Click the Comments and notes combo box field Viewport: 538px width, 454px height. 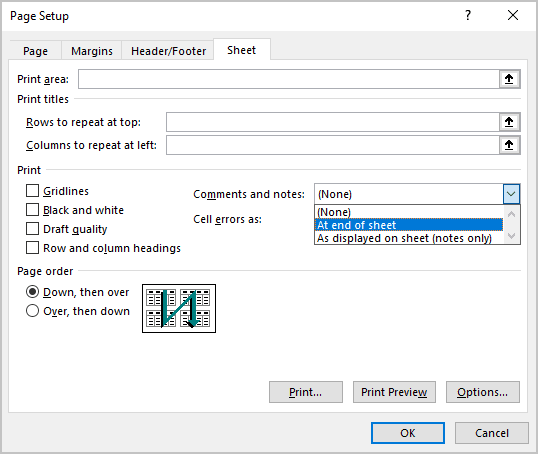[x=409, y=194]
